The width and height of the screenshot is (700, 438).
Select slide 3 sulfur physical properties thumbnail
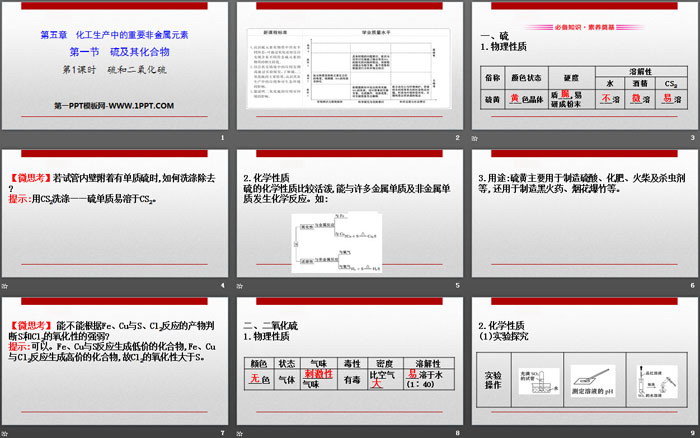pyautogui.click(x=585, y=66)
